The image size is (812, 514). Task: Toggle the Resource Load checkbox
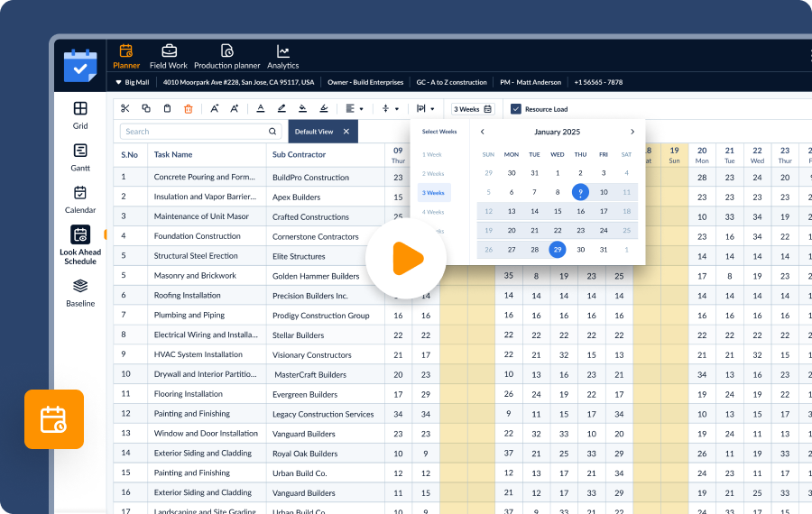(x=516, y=109)
